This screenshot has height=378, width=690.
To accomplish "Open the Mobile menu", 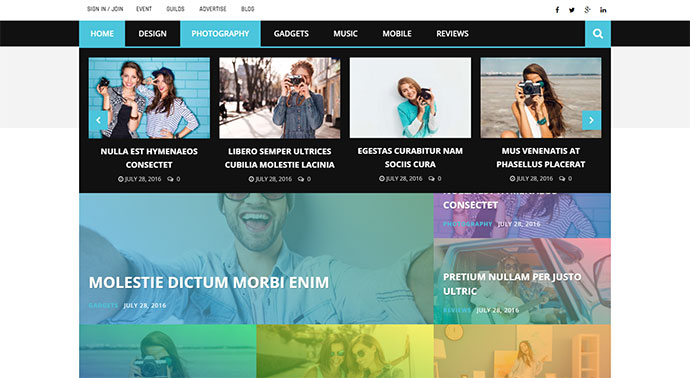I will click(x=397, y=33).
